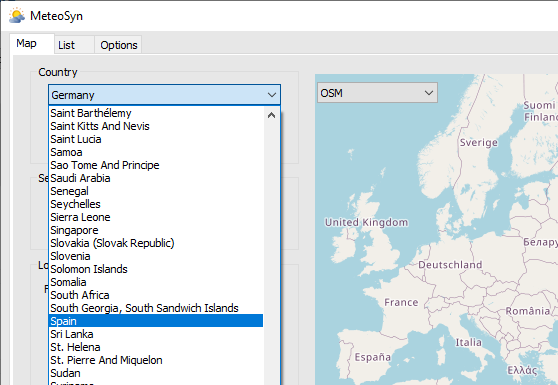Switch to the Map tab
The height and width of the screenshot is (385, 558).
click(x=32, y=44)
